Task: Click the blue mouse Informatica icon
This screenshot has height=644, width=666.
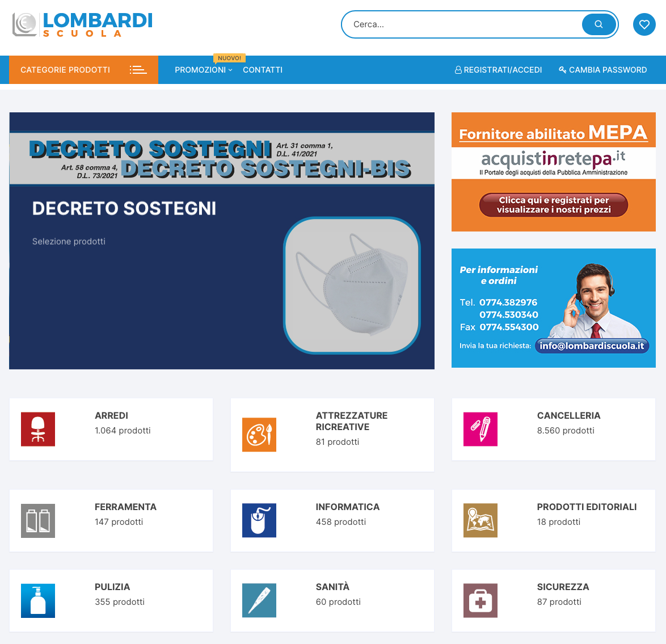Action: pos(259,520)
